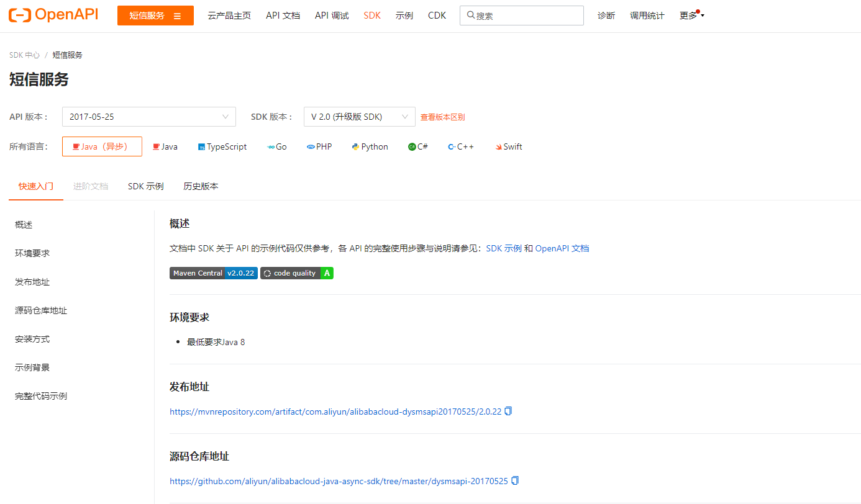Jump to 安装方式 in sidebar
The width and height of the screenshot is (861, 504).
click(x=32, y=339)
